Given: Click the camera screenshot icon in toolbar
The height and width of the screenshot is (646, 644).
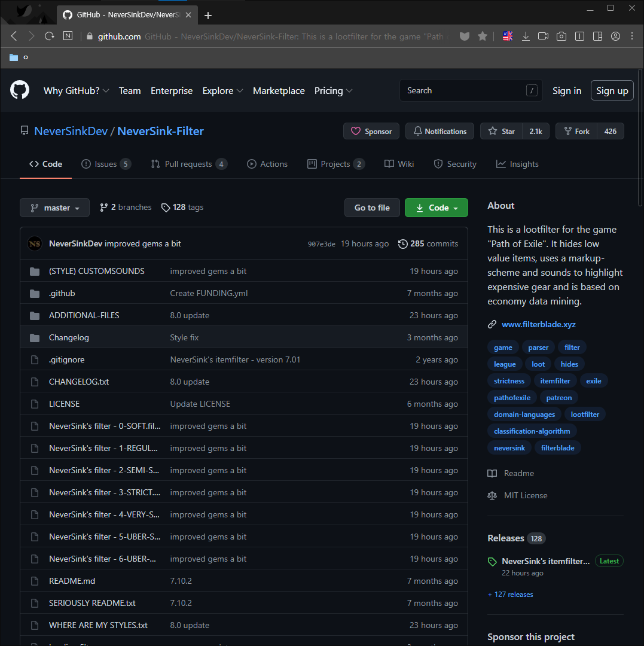Looking at the screenshot, I should (561, 36).
